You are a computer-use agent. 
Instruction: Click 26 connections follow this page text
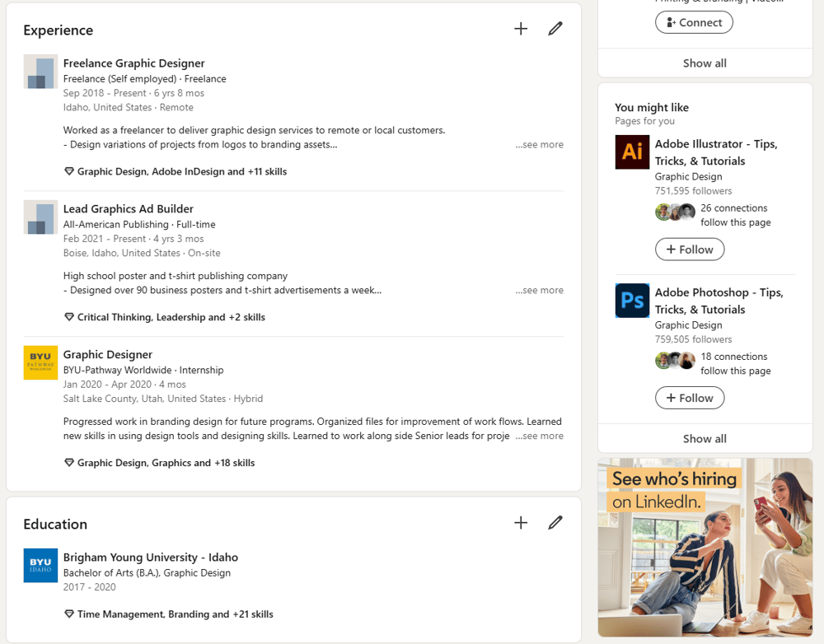(735, 216)
